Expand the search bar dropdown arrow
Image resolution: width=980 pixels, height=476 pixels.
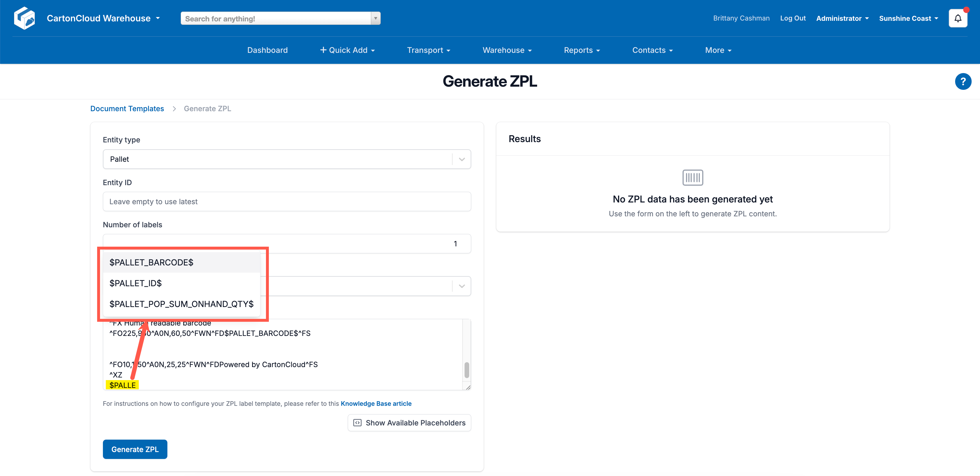375,18
